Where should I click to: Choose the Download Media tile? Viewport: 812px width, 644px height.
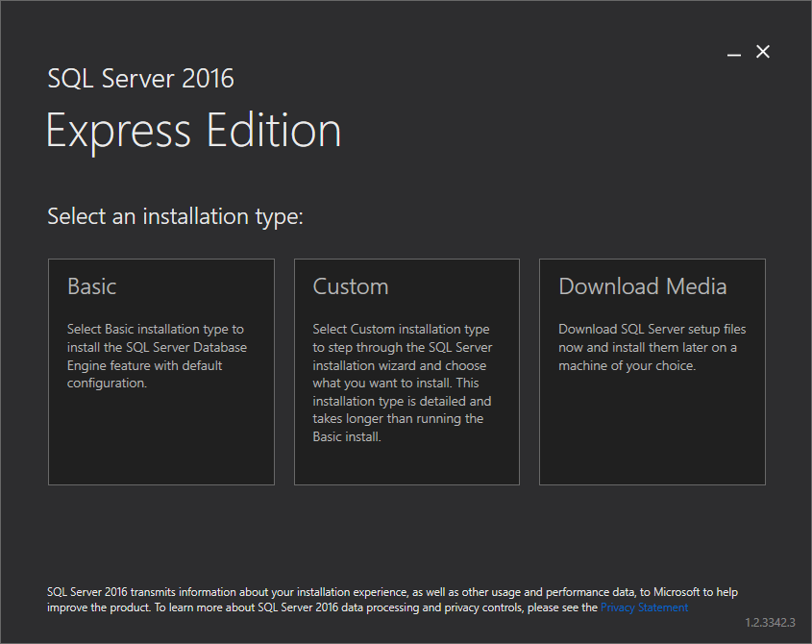(x=652, y=372)
